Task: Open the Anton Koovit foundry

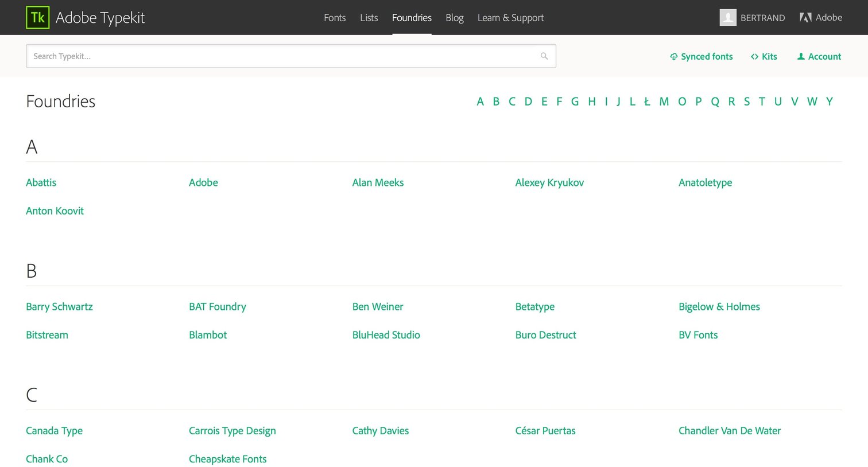Action: [55, 211]
